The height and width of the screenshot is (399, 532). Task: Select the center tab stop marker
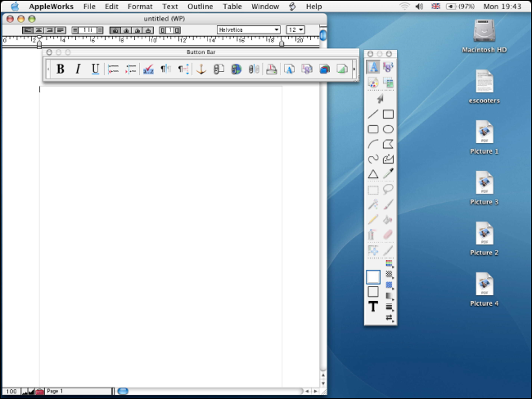[x=126, y=30]
